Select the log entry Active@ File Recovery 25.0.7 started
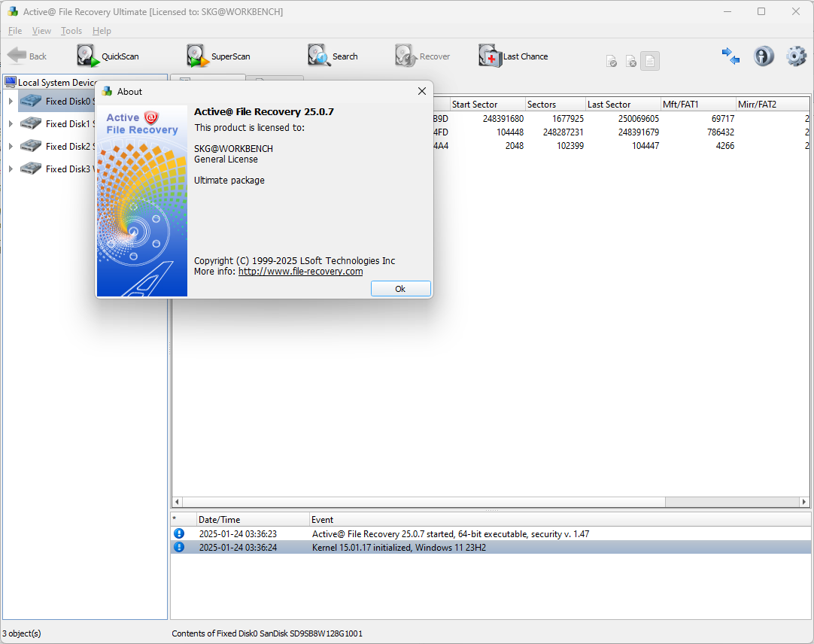Image resolution: width=814 pixels, height=644 pixels. pyautogui.click(x=491, y=533)
